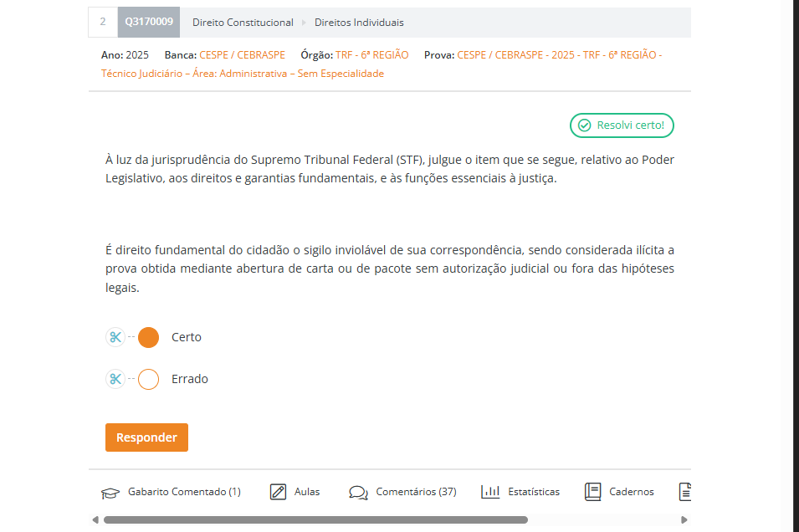799x532 pixels.
Task: Open the TRF - 6ª REGIÃO órgão link
Action: (x=372, y=55)
